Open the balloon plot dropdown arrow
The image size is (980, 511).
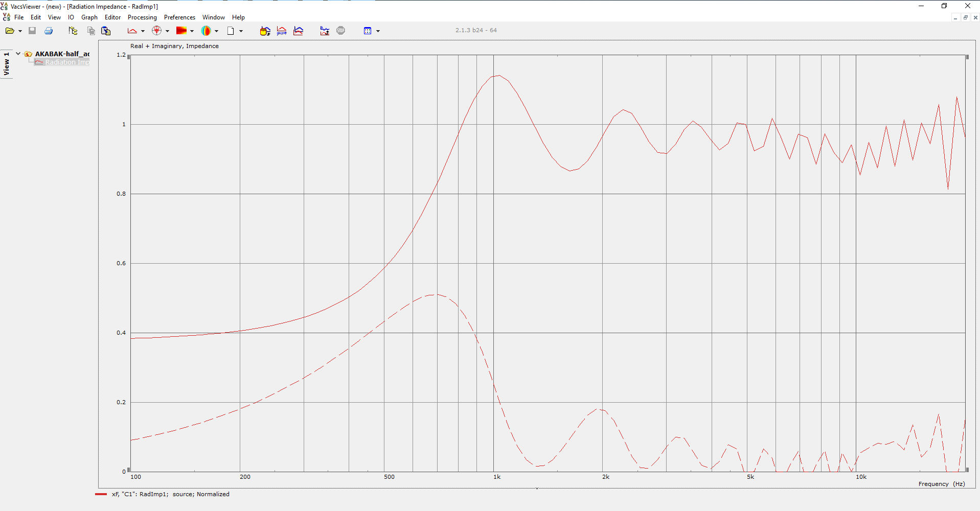pyautogui.click(x=216, y=31)
